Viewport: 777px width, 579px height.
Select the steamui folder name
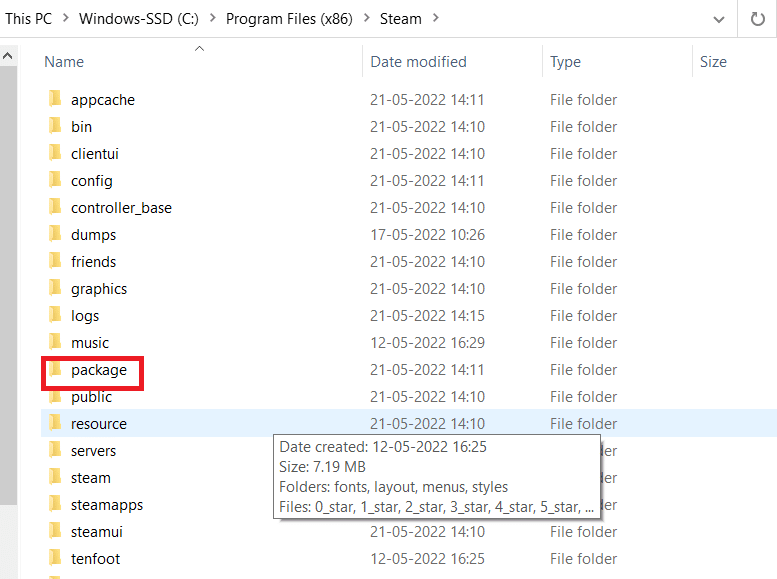97,532
